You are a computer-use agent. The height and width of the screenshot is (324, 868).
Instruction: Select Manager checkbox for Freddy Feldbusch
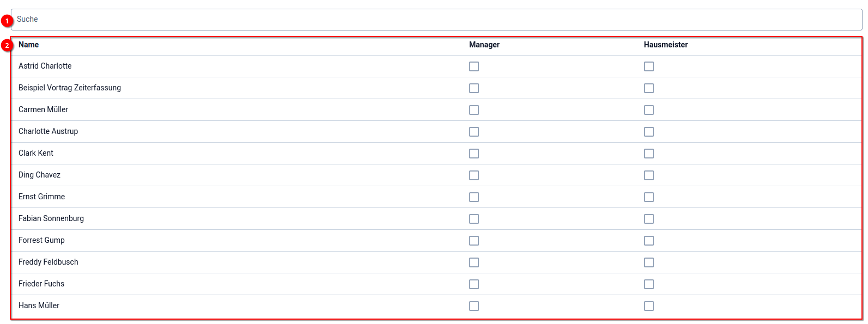click(474, 262)
